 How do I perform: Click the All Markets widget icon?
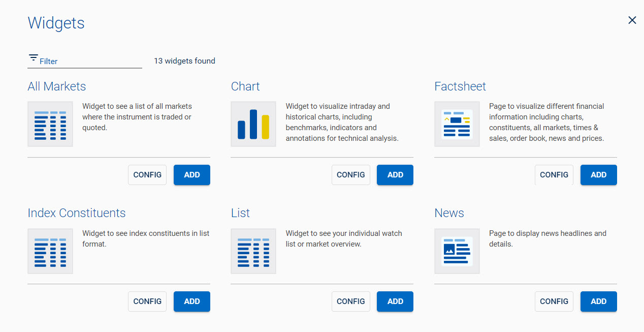tap(50, 124)
